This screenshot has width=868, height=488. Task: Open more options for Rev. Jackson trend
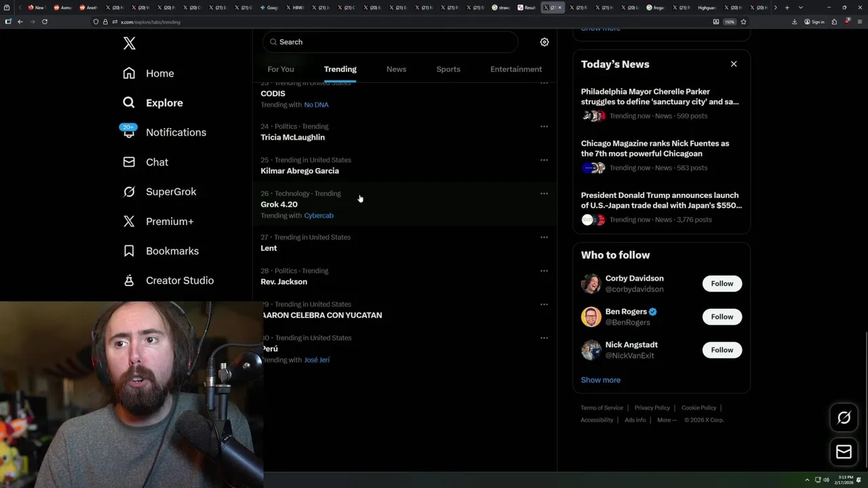pyautogui.click(x=544, y=270)
